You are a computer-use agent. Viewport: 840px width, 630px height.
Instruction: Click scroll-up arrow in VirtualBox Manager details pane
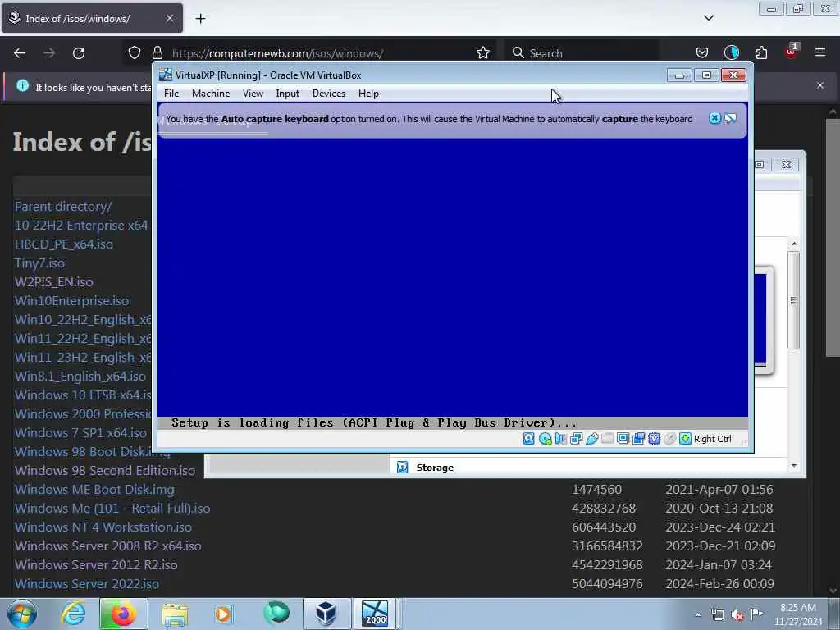coord(794,243)
